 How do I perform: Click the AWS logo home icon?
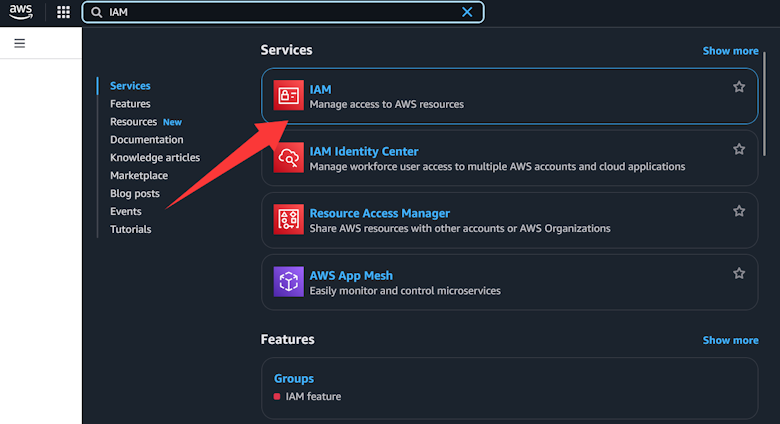(x=22, y=12)
